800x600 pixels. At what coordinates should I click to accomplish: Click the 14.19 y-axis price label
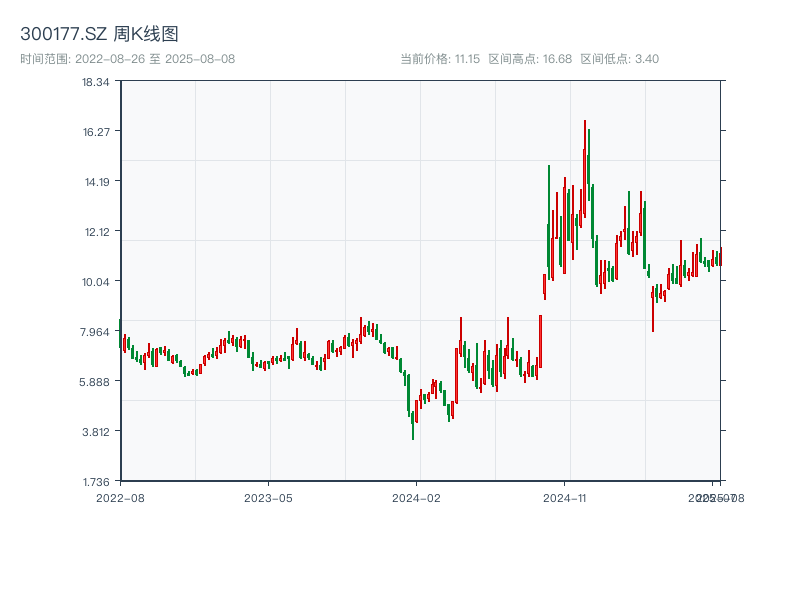tap(96, 182)
